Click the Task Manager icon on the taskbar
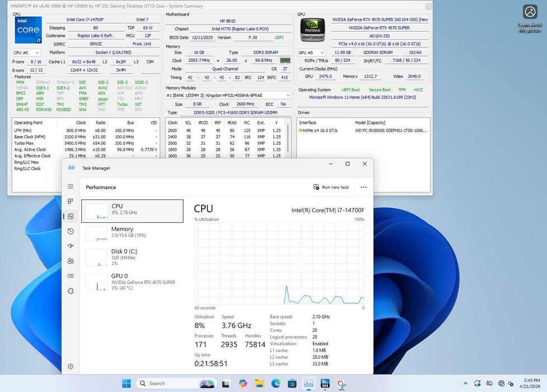 tap(308, 384)
